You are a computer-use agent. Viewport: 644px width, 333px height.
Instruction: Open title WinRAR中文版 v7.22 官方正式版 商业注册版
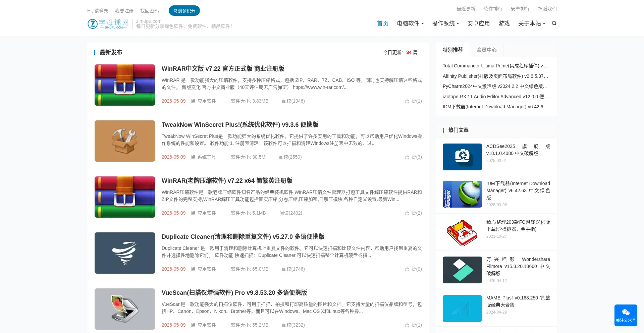point(223,68)
